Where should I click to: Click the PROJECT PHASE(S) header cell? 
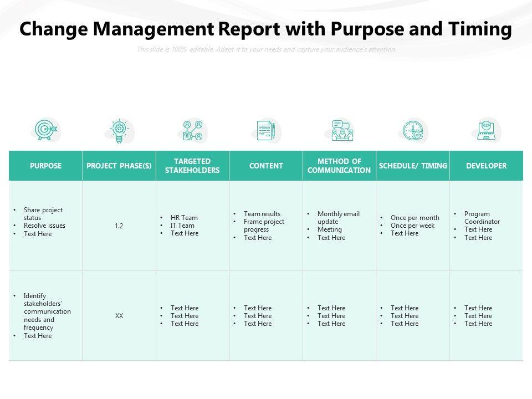(x=119, y=166)
